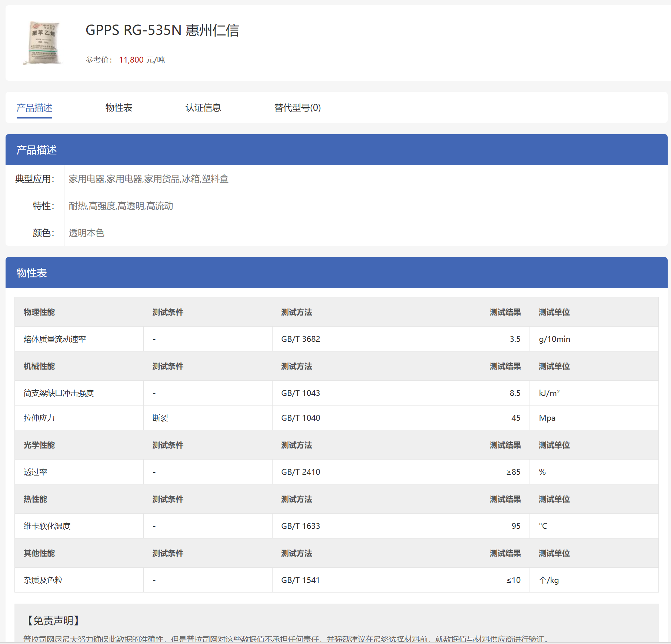Click the 机械性能 group header
Screen dimensions: 671x644
click(39, 366)
